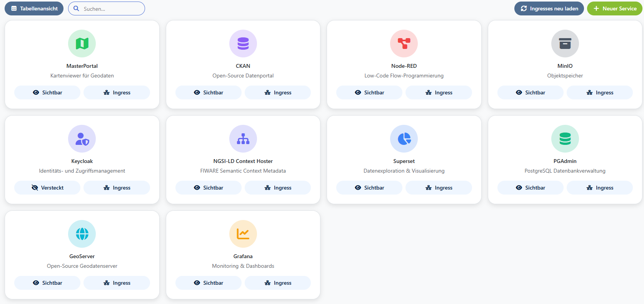The width and height of the screenshot is (644, 304).
Task: Select the Node-RED title text
Action: tap(404, 66)
